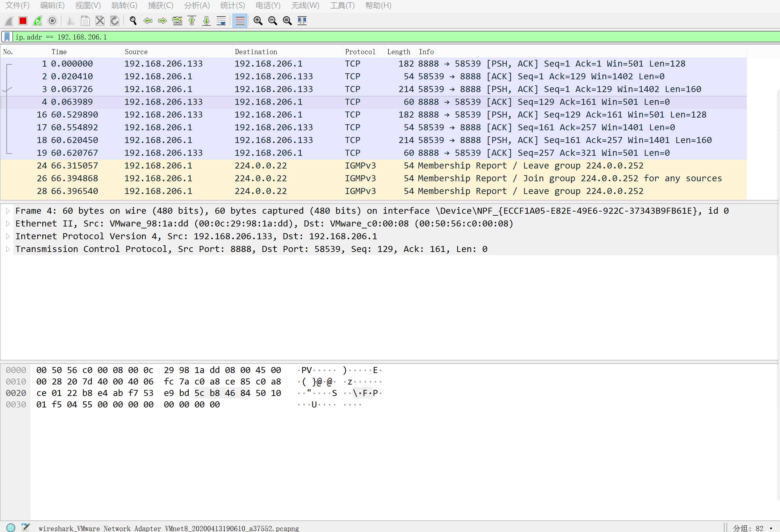Click the grayed-out start capture shark fin icon
The image size is (780, 532).
[x=9, y=21]
